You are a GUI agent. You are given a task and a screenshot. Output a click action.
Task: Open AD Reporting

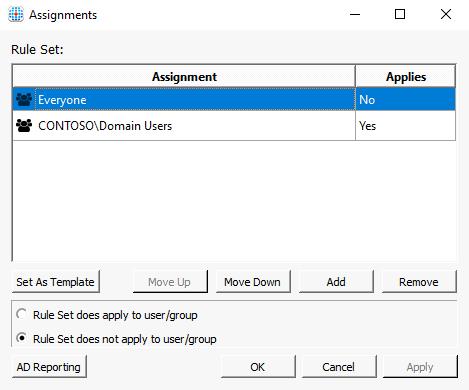[49, 367]
